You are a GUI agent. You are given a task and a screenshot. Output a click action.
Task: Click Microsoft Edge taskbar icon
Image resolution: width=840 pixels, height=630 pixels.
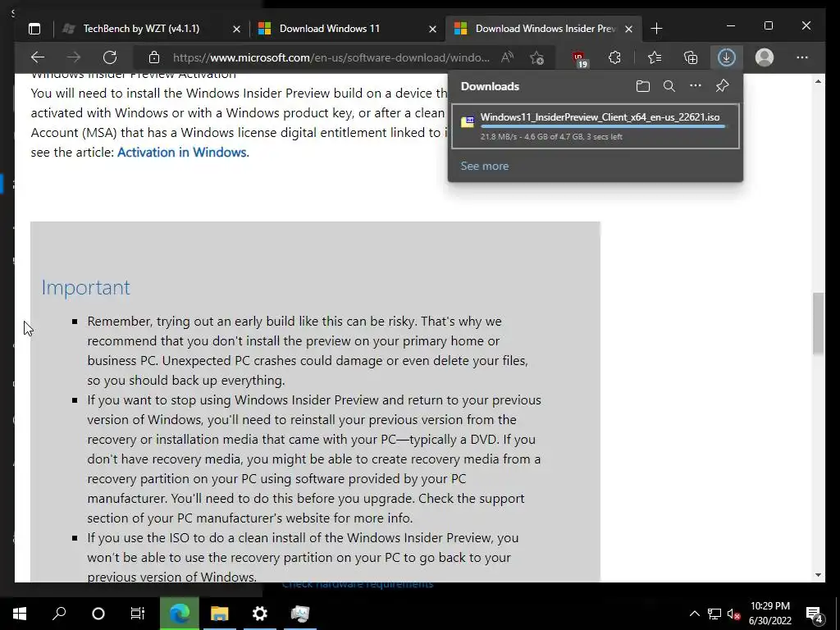pyautogui.click(x=180, y=614)
